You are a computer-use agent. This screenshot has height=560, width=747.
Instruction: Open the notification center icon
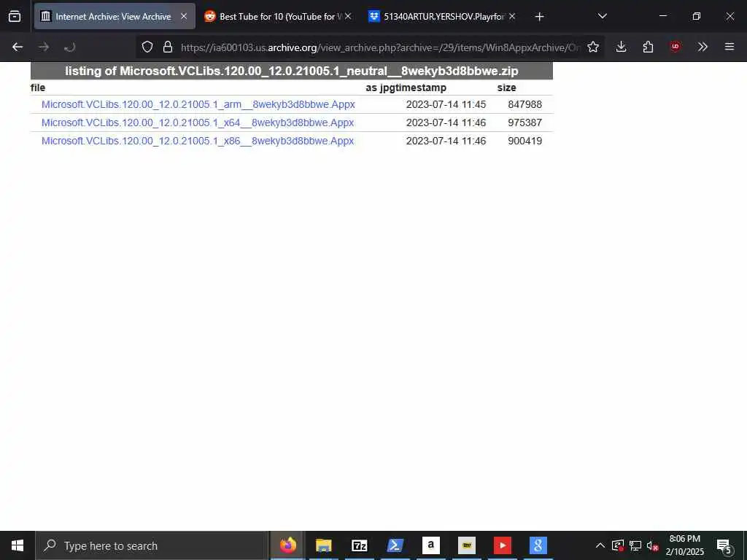pos(724,545)
